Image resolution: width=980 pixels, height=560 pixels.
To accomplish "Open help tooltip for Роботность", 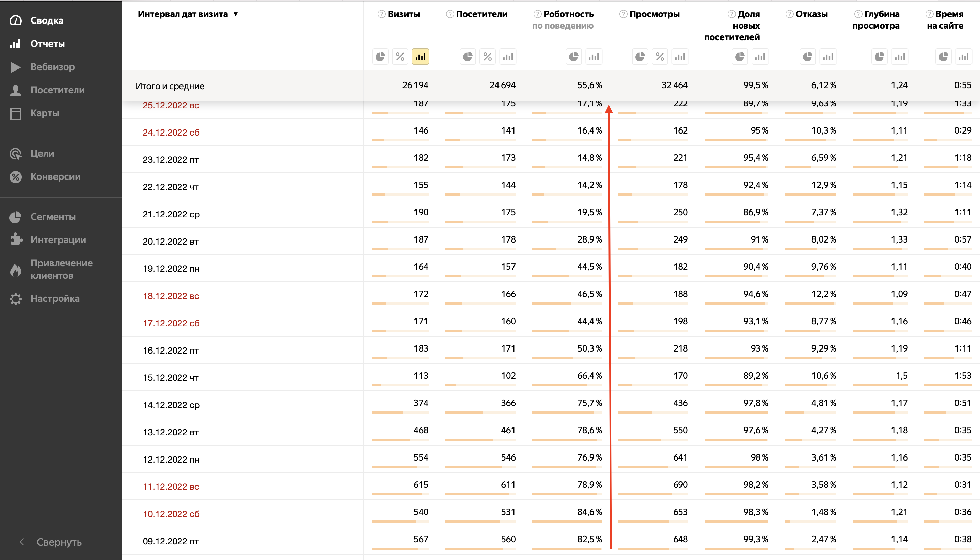I will [537, 14].
